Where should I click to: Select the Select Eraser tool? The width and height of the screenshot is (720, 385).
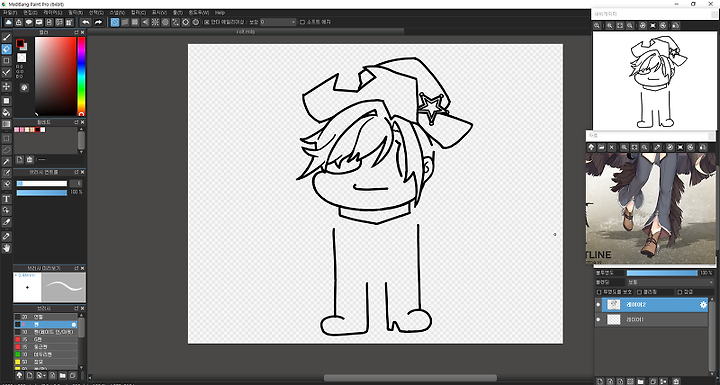pos(6,184)
